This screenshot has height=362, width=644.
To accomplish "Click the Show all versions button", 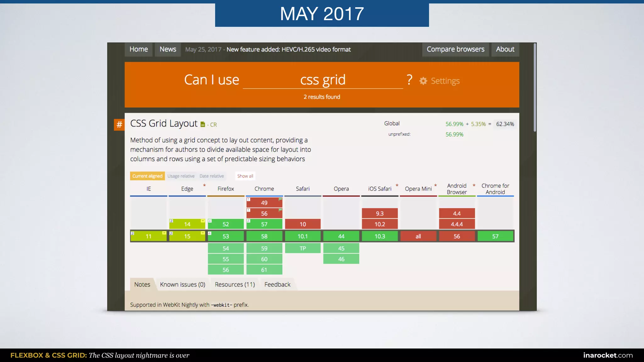I will [245, 176].
